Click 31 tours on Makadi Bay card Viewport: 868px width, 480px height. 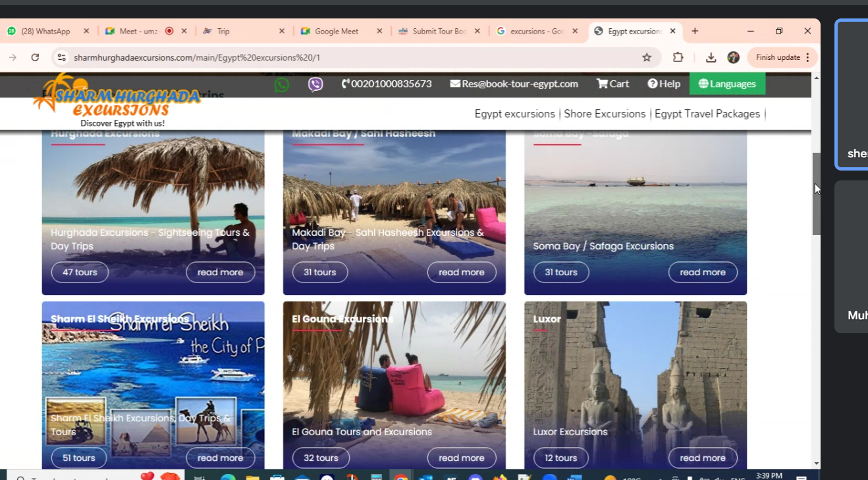(320, 272)
